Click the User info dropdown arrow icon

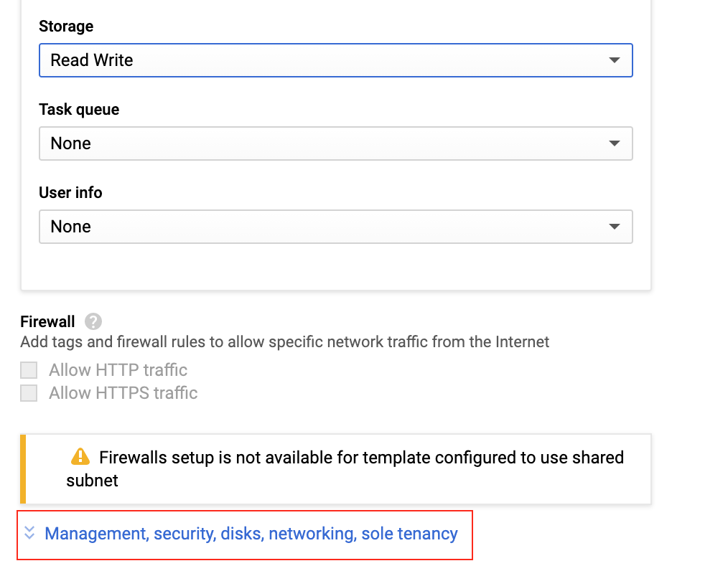pos(615,227)
